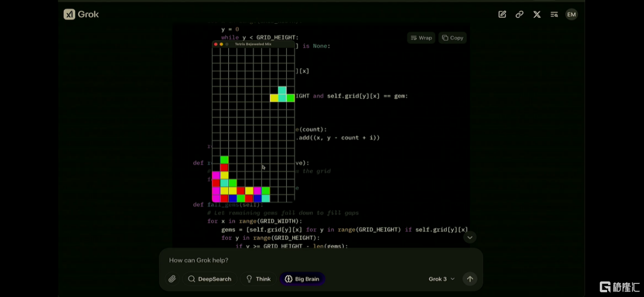Open the EM profile avatar
This screenshot has height=297, width=644.
pos(571,14)
